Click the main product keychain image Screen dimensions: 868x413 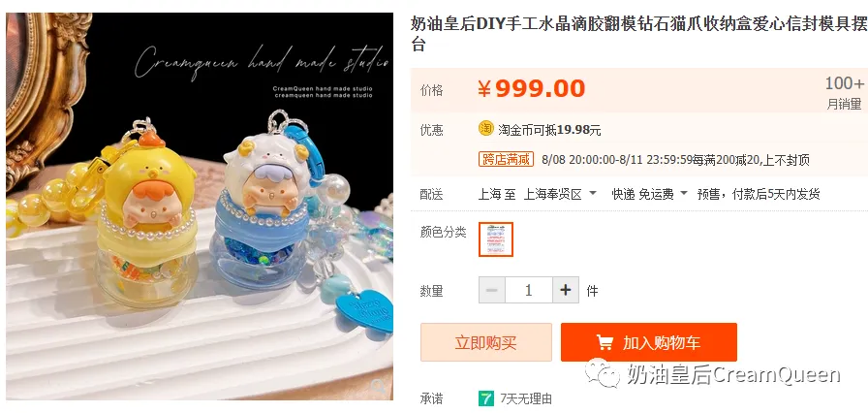(200, 206)
